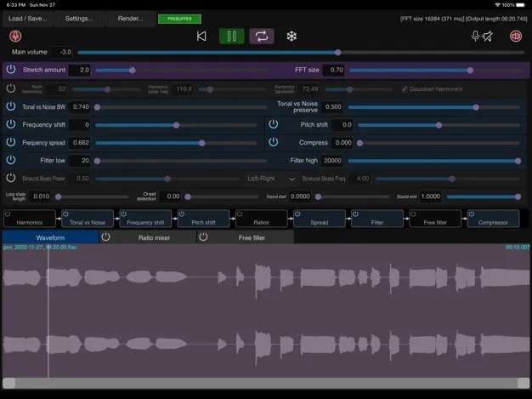Switch to the Ratio mixer tab
532x399 pixels.
pos(154,238)
